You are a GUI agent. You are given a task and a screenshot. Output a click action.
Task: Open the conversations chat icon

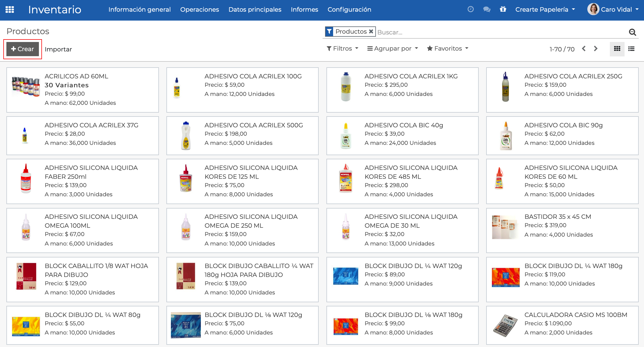coord(486,9)
